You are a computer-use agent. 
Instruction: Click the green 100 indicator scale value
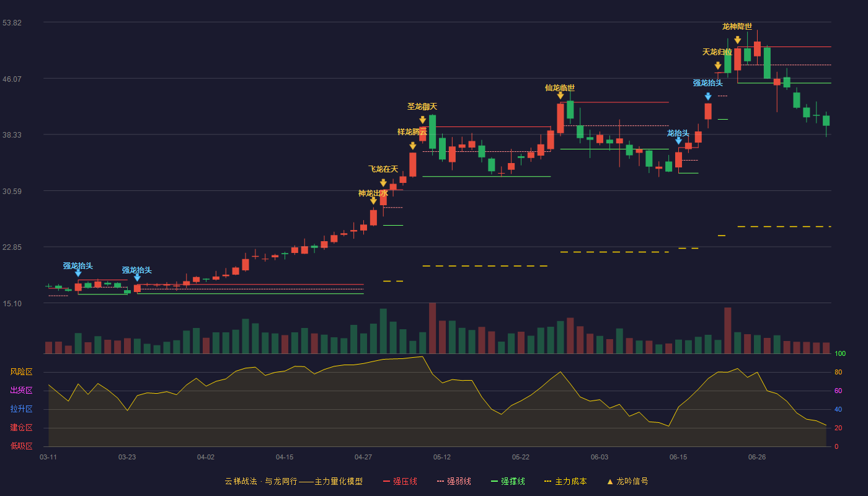tap(840, 353)
